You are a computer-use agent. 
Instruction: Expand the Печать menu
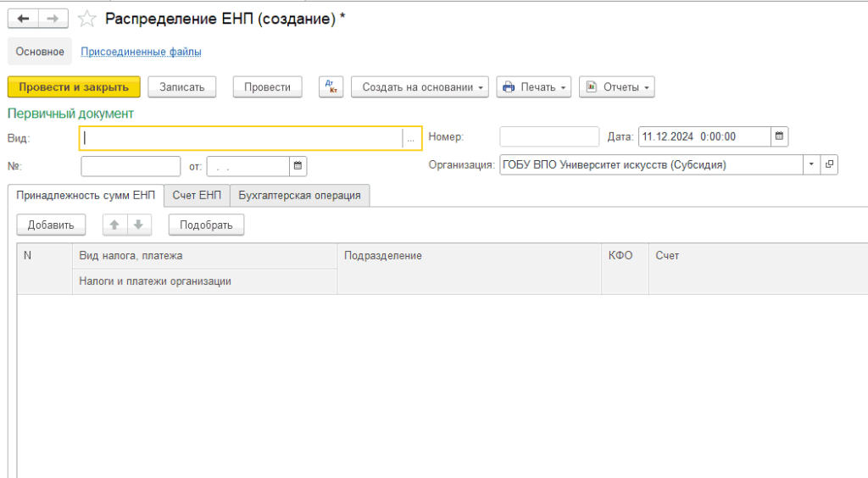[x=534, y=86]
